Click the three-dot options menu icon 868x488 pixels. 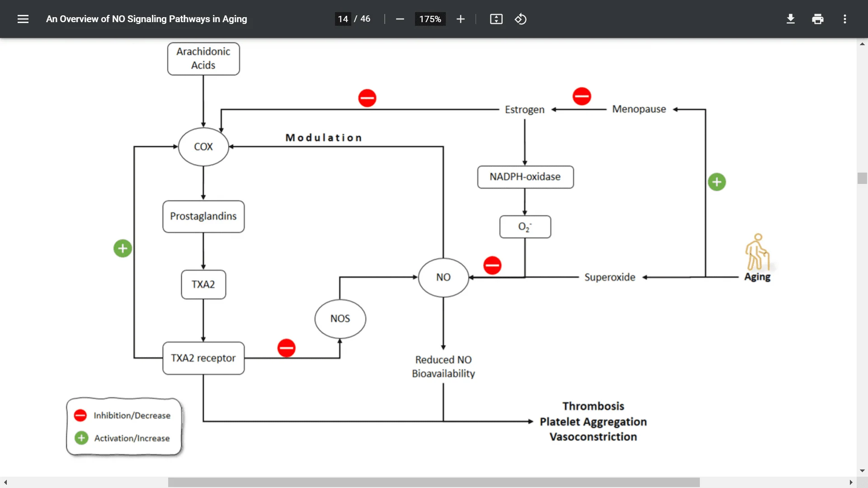(845, 19)
